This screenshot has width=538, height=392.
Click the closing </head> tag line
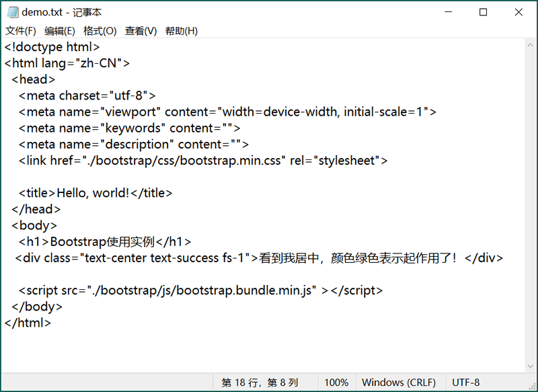click(x=36, y=209)
